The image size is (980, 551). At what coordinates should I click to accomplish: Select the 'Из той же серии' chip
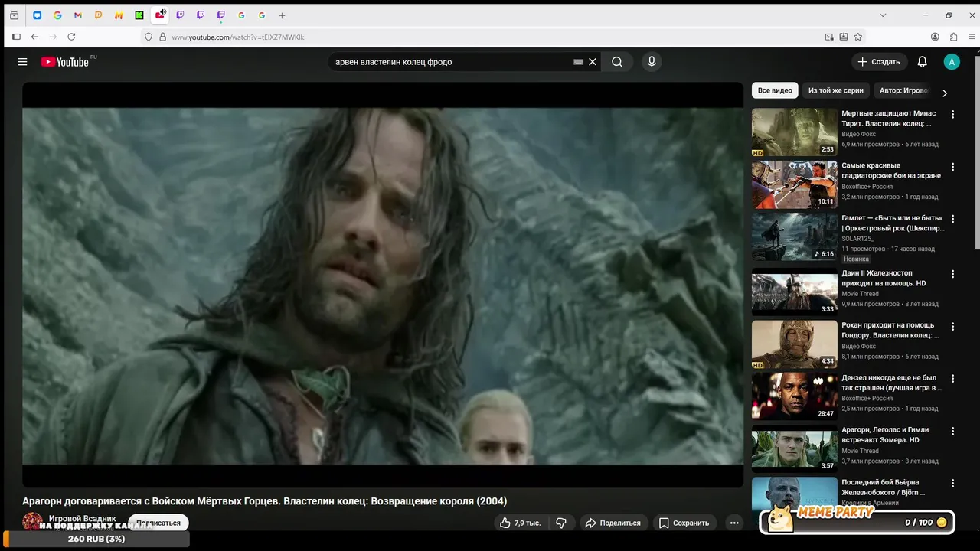coord(836,90)
